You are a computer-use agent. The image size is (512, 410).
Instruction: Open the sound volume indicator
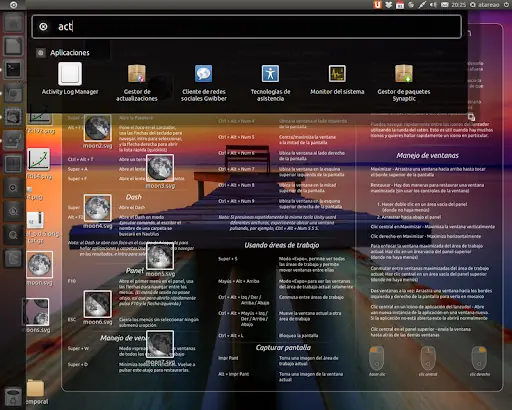[x=433, y=5]
